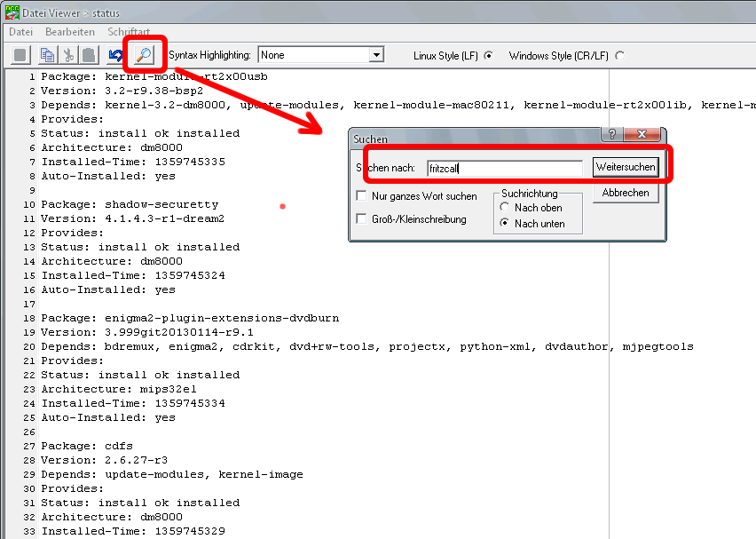Open search with the magnifier icon
This screenshot has height=539, width=756.
142,55
